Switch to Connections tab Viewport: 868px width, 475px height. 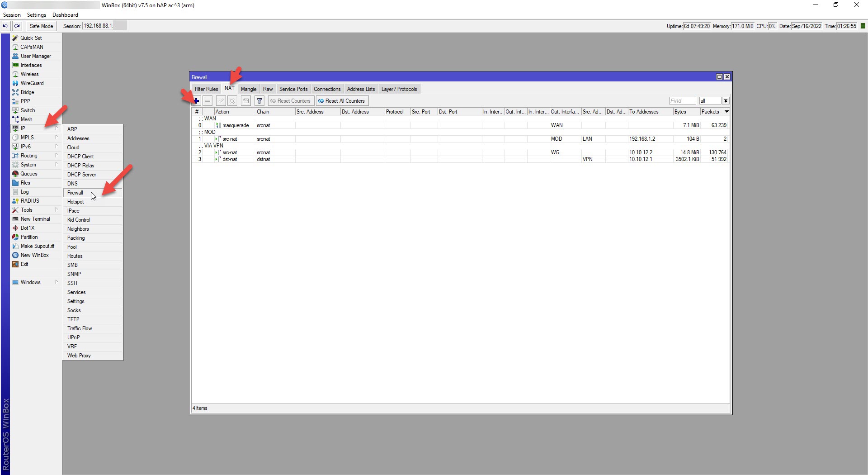[327, 89]
